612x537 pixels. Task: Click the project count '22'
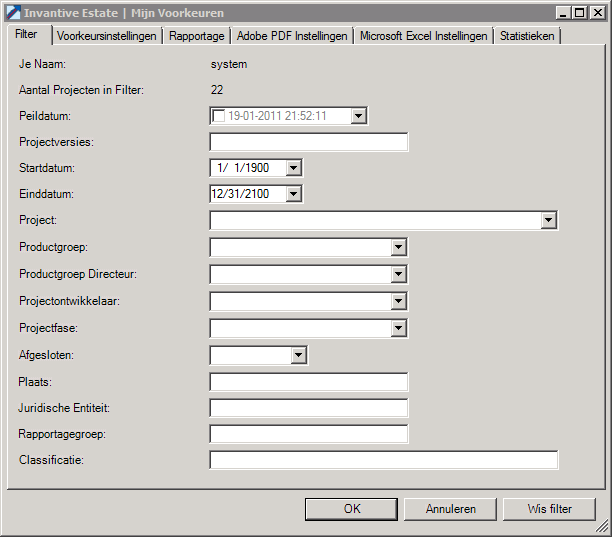click(217, 90)
